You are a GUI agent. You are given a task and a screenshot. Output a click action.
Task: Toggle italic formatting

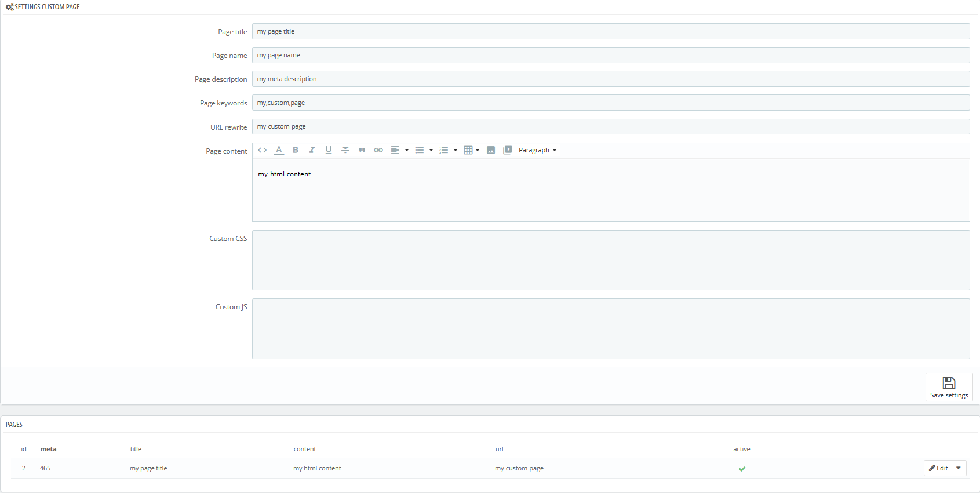tap(312, 150)
